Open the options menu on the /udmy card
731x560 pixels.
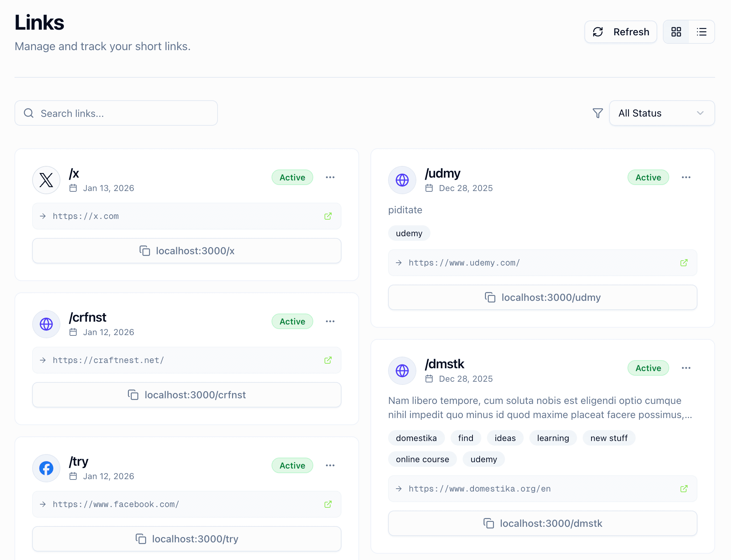coord(686,177)
